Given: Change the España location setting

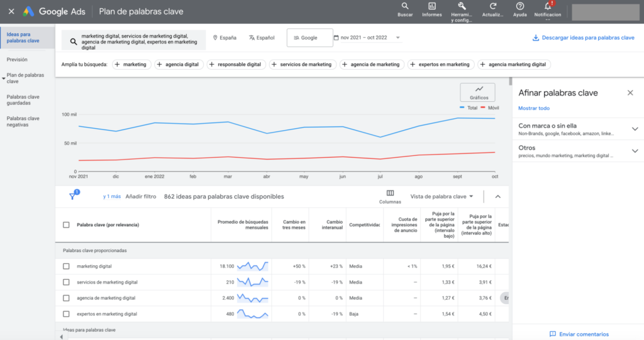Looking at the screenshot, I should [225, 38].
